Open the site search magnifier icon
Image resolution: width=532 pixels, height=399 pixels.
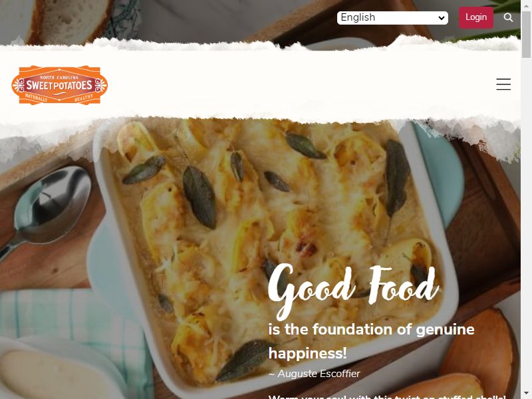tap(508, 17)
